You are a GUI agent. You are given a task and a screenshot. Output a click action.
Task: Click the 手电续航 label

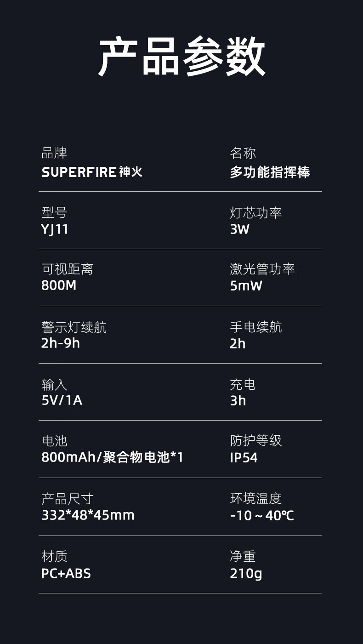coord(255,327)
